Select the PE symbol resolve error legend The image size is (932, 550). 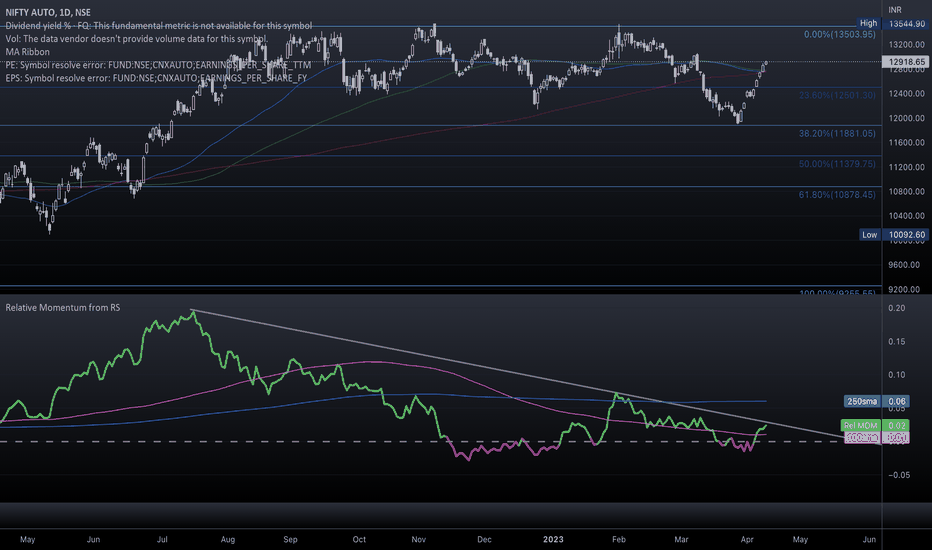pyautogui.click(x=158, y=65)
